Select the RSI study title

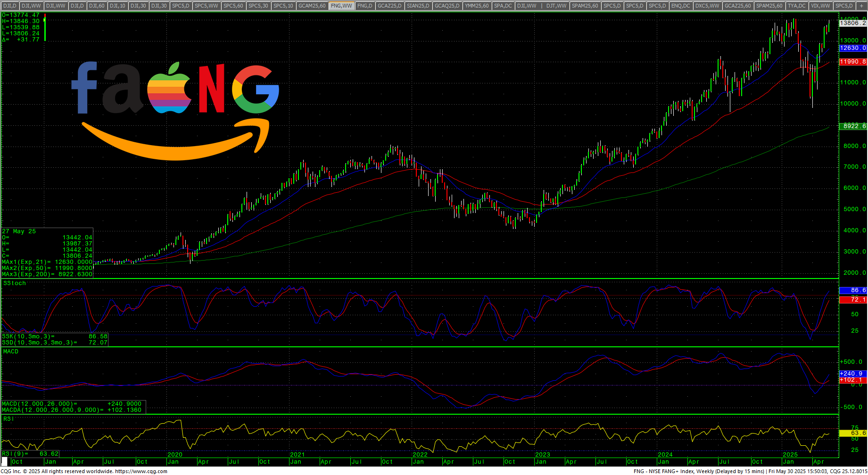(8, 419)
